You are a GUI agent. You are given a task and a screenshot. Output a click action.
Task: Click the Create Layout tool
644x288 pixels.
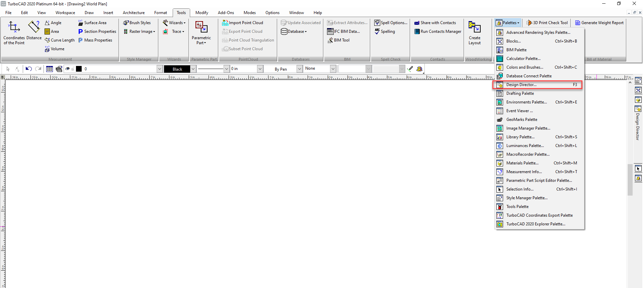475,33
